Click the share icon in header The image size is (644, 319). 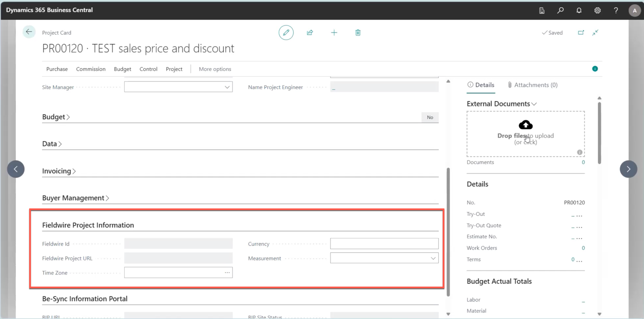pyautogui.click(x=310, y=33)
